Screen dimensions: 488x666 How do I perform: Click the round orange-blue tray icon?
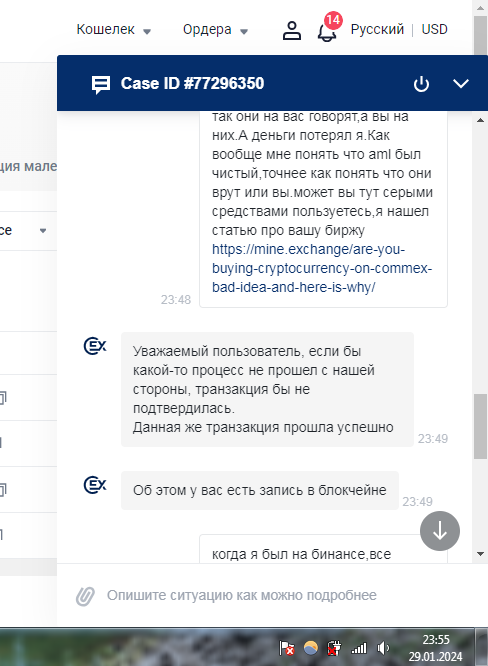click(x=311, y=648)
